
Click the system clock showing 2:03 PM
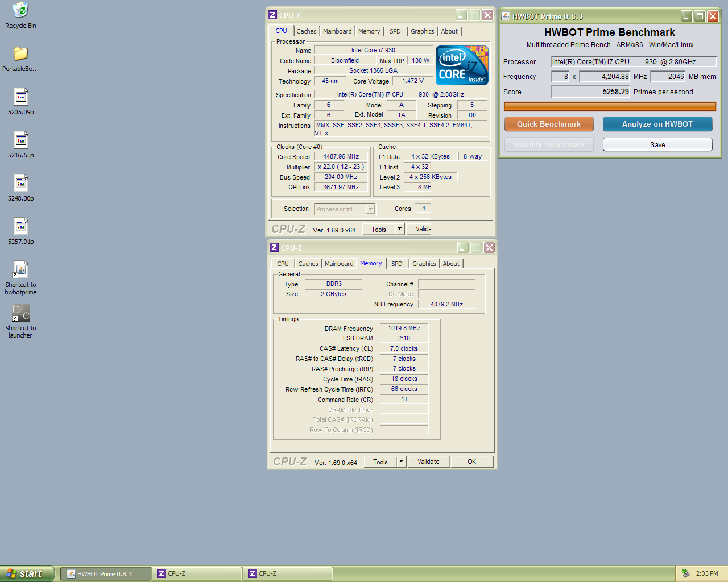coord(707,573)
